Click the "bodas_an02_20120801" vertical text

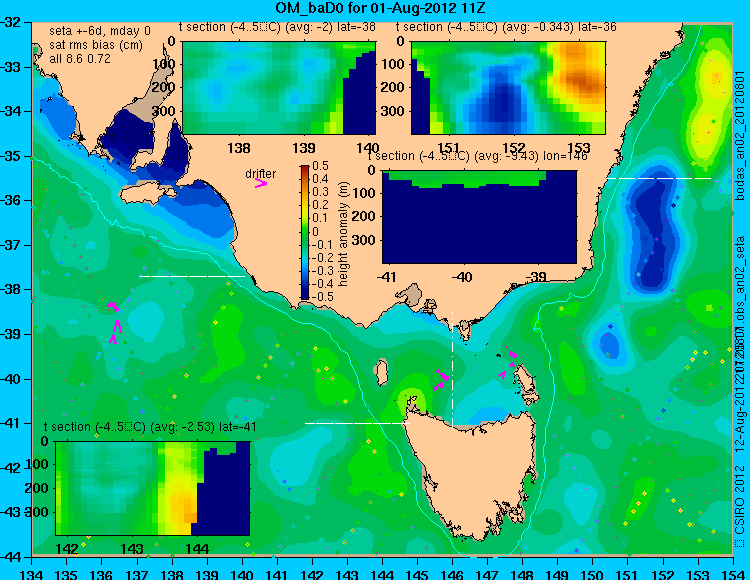[740, 136]
